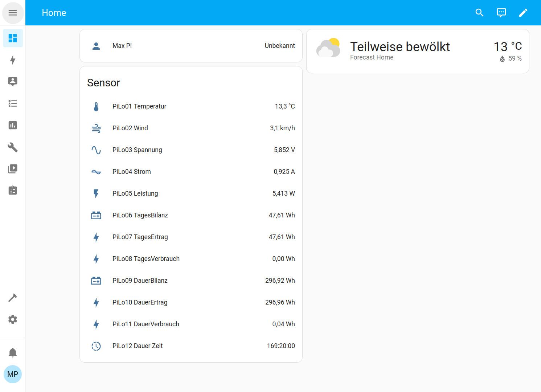Click the battery icon for PiLo06 TagesBilanz
Image resolution: width=541 pixels, height=392 pixels.
pos(96,215)
